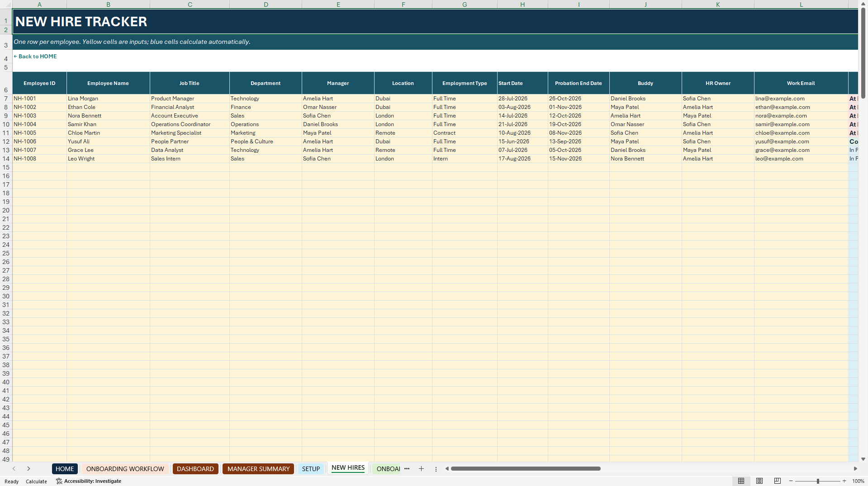This screenshot has height=486, width=868.
Task: Open the SETUP sheet tab
Action: [311, 469]
